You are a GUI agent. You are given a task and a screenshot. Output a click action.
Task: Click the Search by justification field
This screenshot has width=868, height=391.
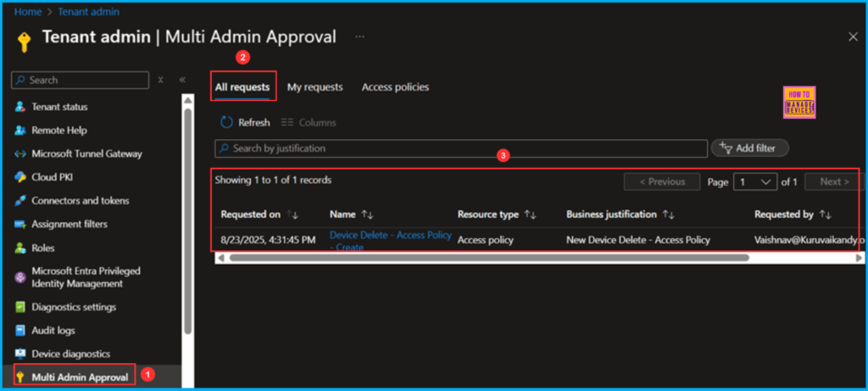pos(461,148)
